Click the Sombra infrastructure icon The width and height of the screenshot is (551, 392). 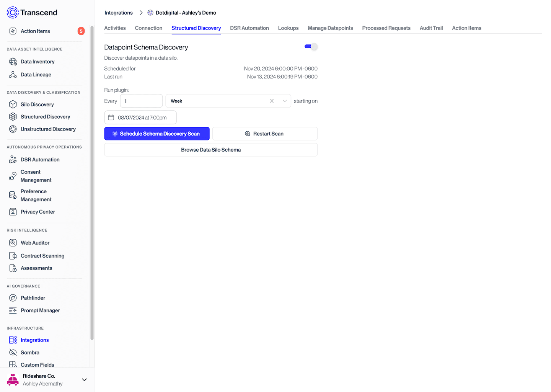click(13, 352)
